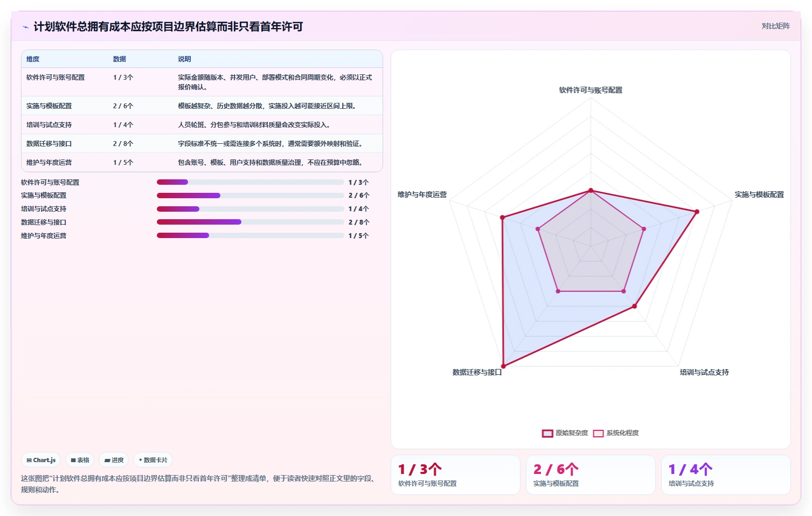Click radar axis label 培训与试点支持

pyautogui.click(x=704, y=373)
